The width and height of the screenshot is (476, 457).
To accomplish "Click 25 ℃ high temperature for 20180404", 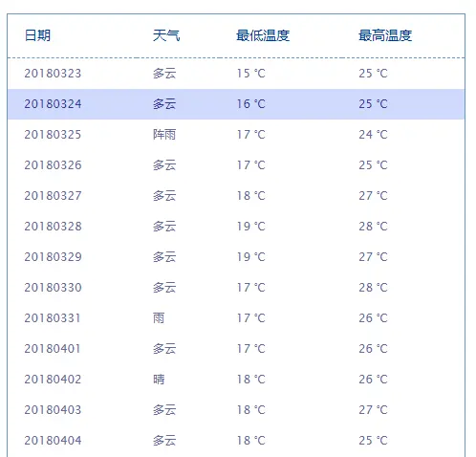I will click(x=373, y=441).
